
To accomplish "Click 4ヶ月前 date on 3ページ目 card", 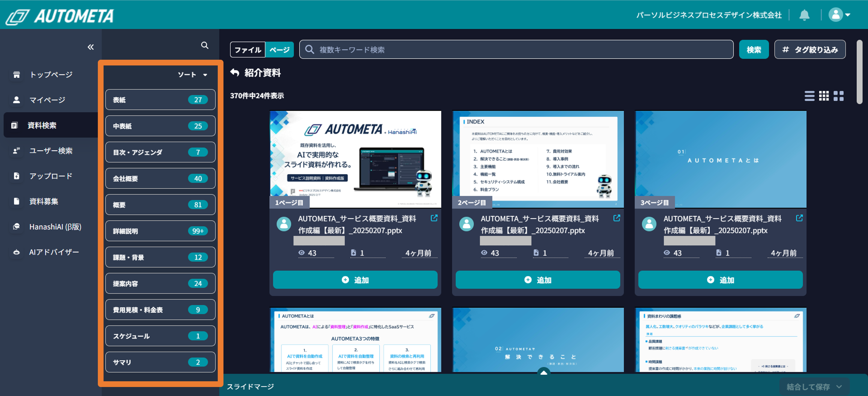I will [x=784, y=253].
